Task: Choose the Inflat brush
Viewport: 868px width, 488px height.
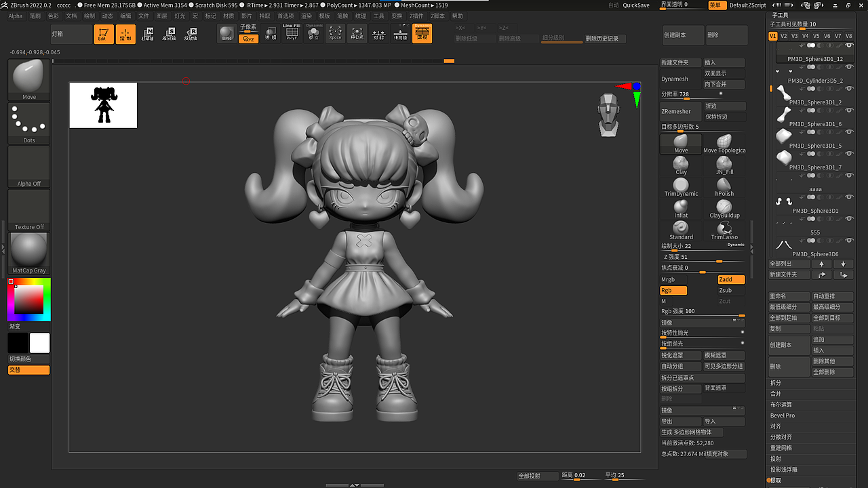Action: 681,209
